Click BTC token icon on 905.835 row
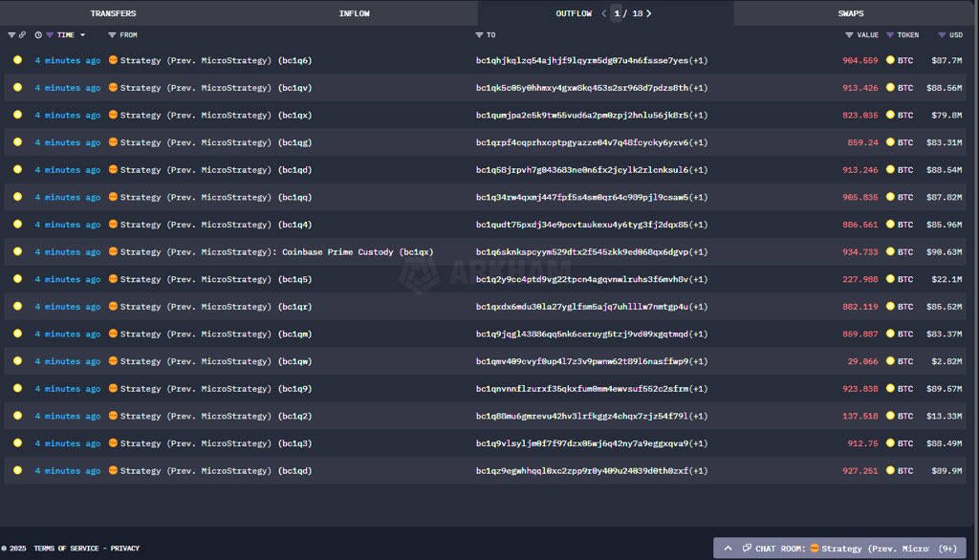The width and height of the screenshot is (979, 560). (x=890, y=197)
